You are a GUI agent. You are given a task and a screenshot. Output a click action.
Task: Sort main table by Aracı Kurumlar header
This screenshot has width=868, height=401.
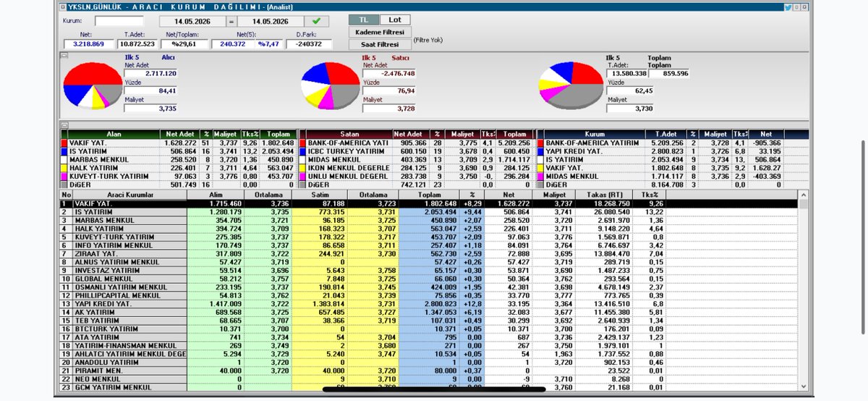pyautogui.click(x=129, y=195)
